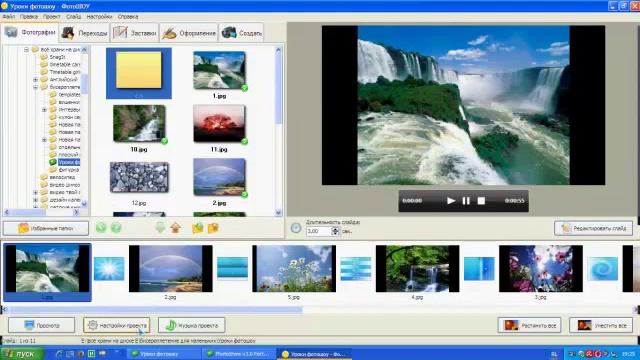Click the door transition after slide 4.jpg
This screenshot has width=640, height=360.
coord(479,269)
